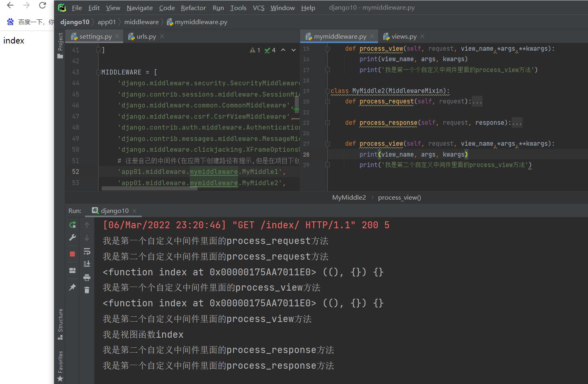Image resolution: width=588 pixels, height=384 pixels.
Task: Open the Help menu
Action: tap(308, 8)
